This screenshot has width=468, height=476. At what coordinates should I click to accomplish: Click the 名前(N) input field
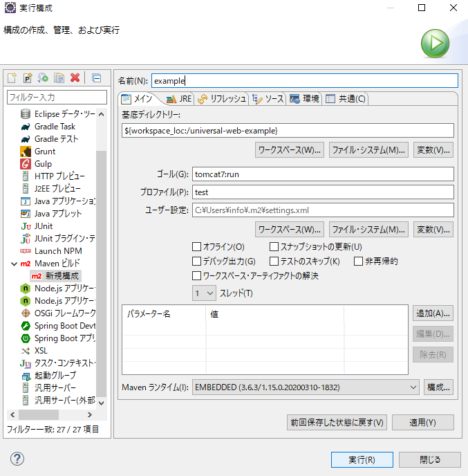click(305, 81)
